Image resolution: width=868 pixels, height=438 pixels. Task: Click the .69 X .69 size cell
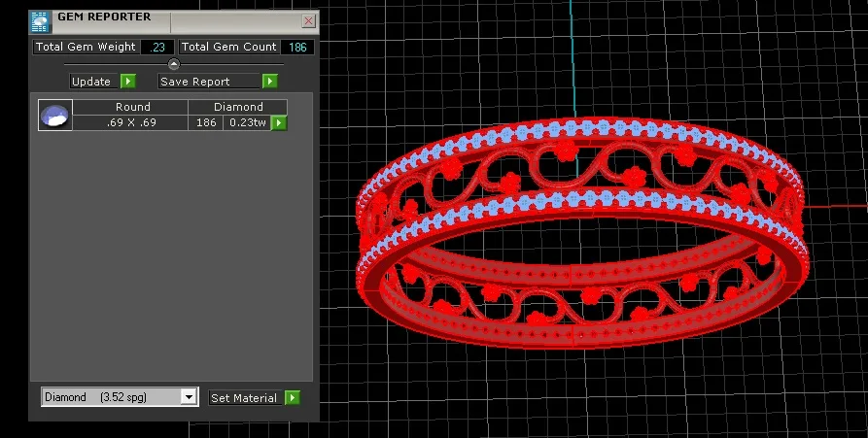pos(130,122)
